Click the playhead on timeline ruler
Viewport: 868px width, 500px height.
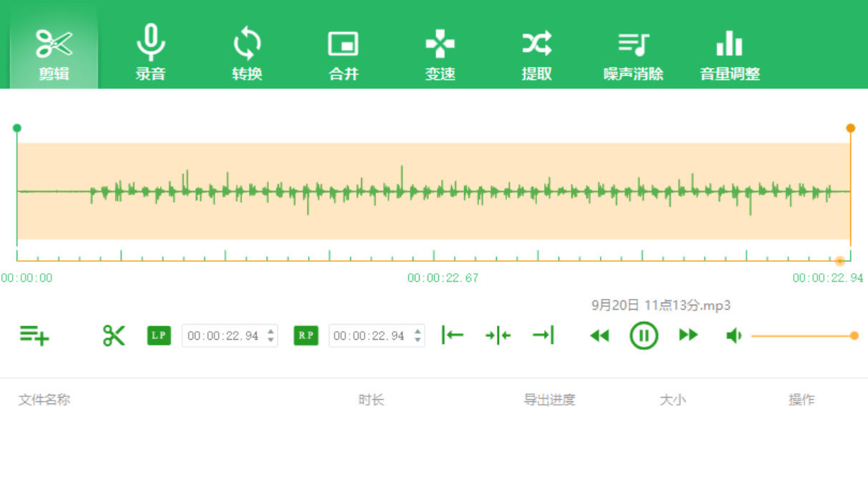(x=840, y=261)
